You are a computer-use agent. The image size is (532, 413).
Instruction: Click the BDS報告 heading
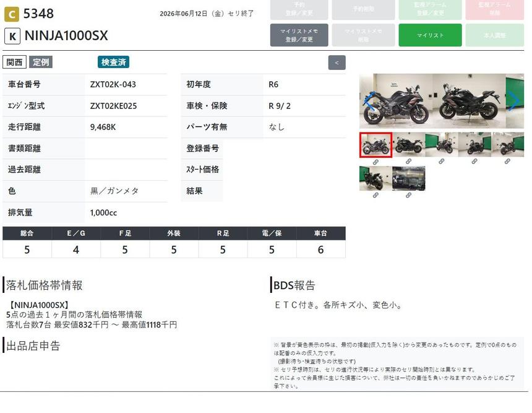pyautogui.click(x=294, y=285)
